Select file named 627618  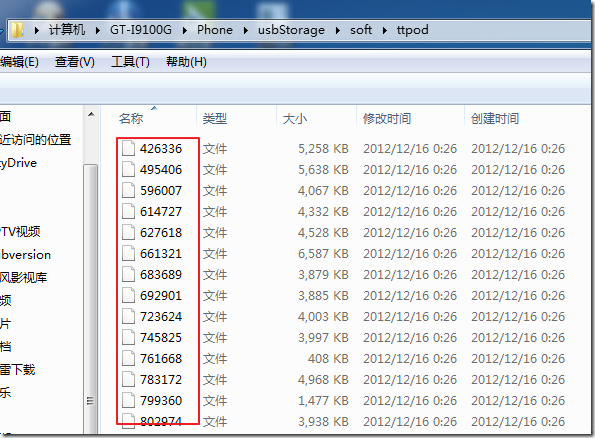(x=161, y=232)
